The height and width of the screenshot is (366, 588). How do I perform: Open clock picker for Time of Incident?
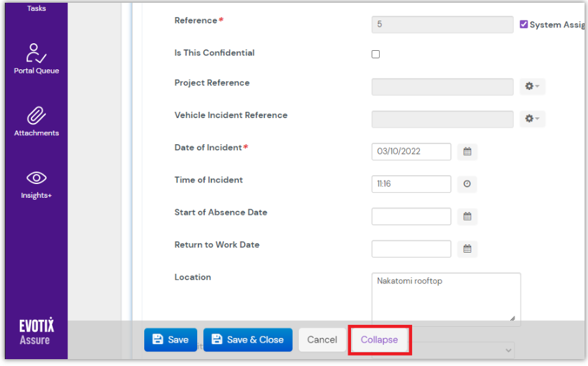pyautogui.click(x=467, y=184)
